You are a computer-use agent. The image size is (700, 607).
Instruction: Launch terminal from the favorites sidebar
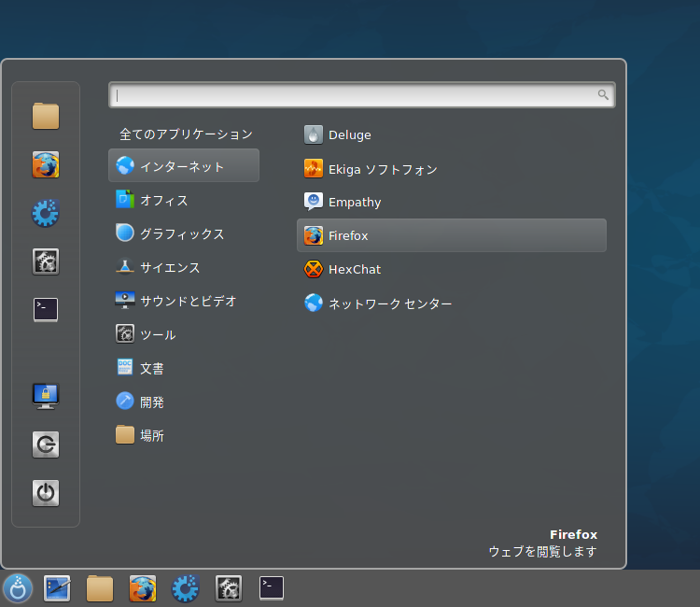46,309
